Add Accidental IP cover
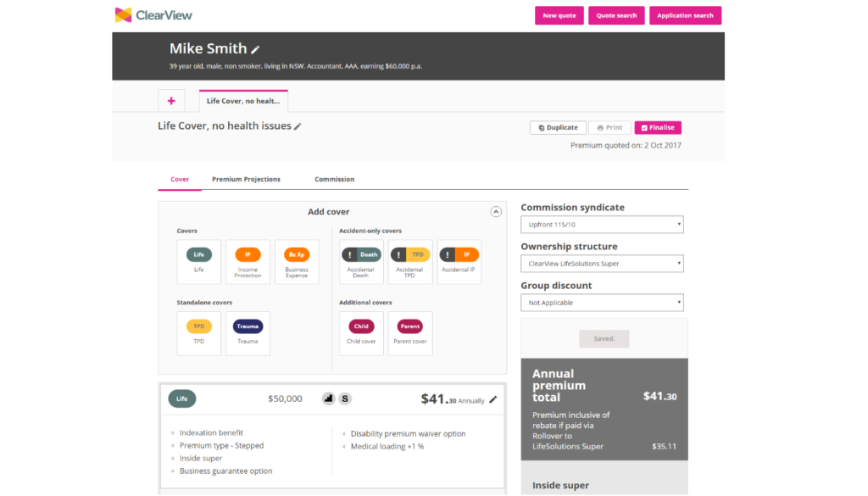This screenshot has height=496, width=868. (459, 261)
